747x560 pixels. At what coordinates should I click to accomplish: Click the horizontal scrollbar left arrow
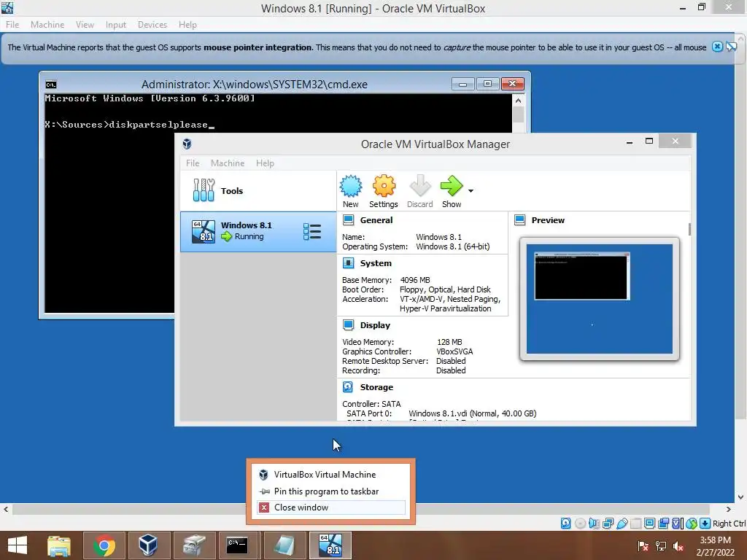pos(6,509)
